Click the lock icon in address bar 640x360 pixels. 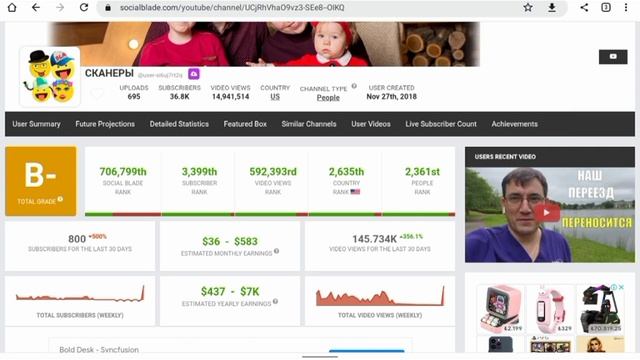[108, 7]
